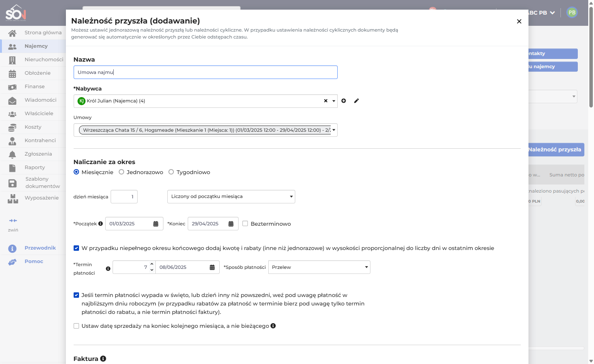Open calendar for Początek date

tap(156, 224)
